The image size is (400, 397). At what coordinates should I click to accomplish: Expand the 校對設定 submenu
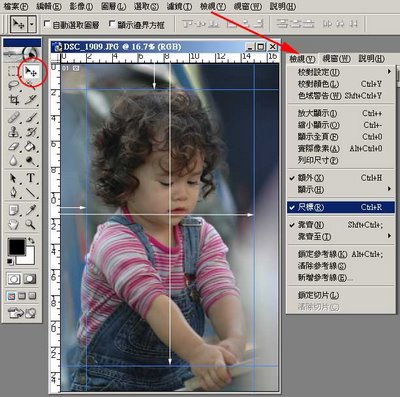point(341,72)
